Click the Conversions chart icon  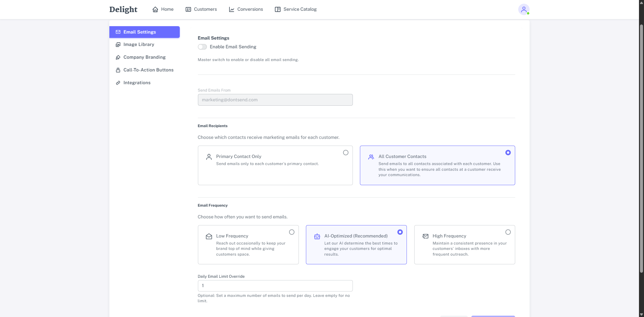[231, 9]
